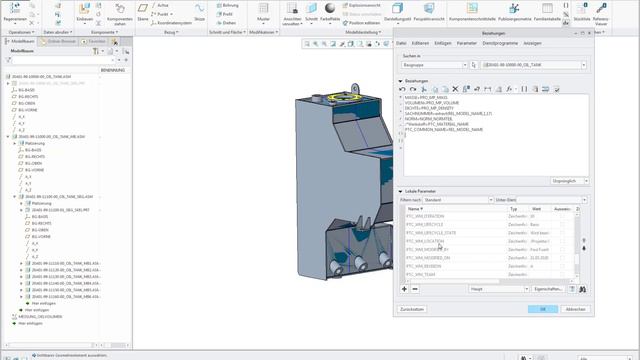Open the Ursprünglich dropdown
The image size is (640, 360).
click(570, 181)
